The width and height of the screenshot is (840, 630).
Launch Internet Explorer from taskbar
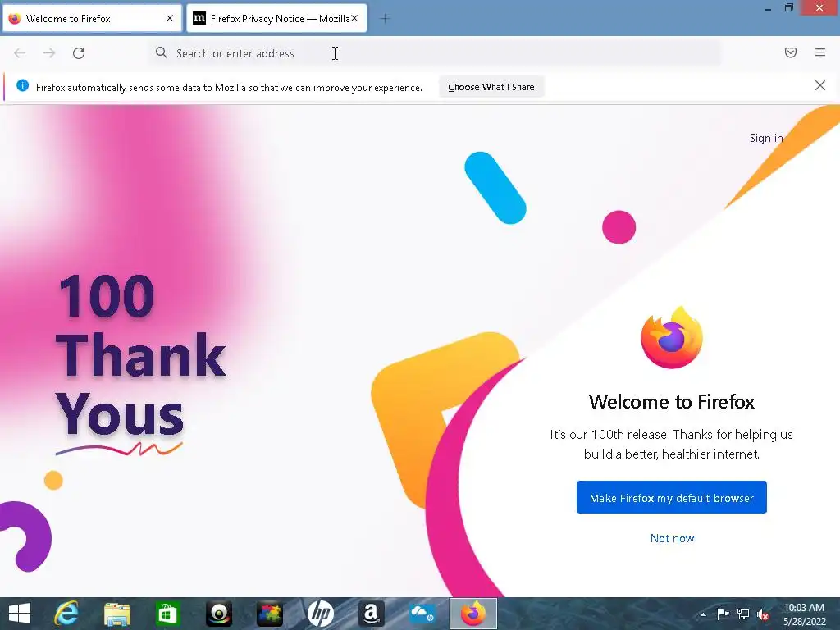click(x=66, y=614)
